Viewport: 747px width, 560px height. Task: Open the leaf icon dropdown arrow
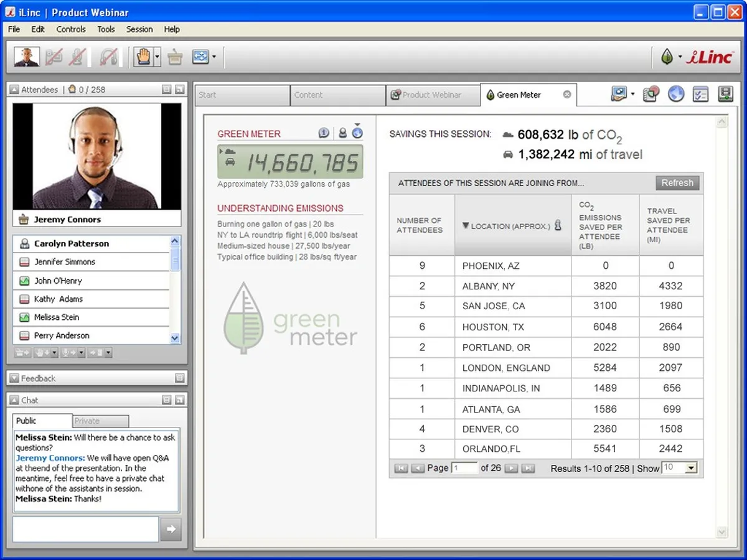pos(680,57)
